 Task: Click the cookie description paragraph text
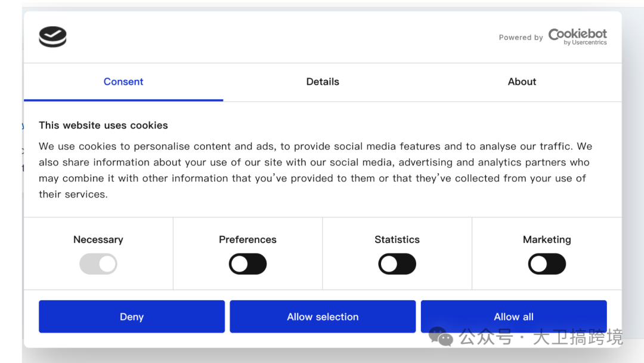(315, 170)
